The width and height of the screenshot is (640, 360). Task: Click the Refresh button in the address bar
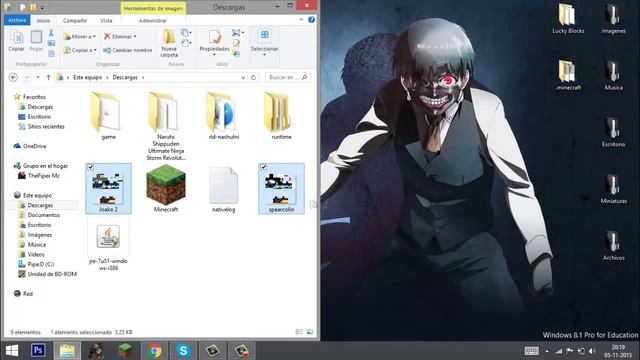253,77
